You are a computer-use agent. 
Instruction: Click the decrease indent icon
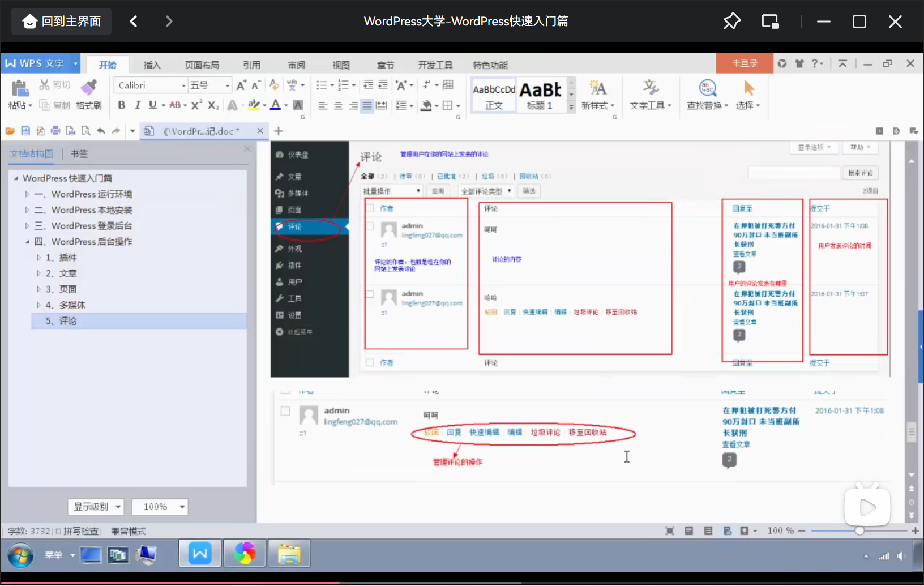tap(368, 85)
